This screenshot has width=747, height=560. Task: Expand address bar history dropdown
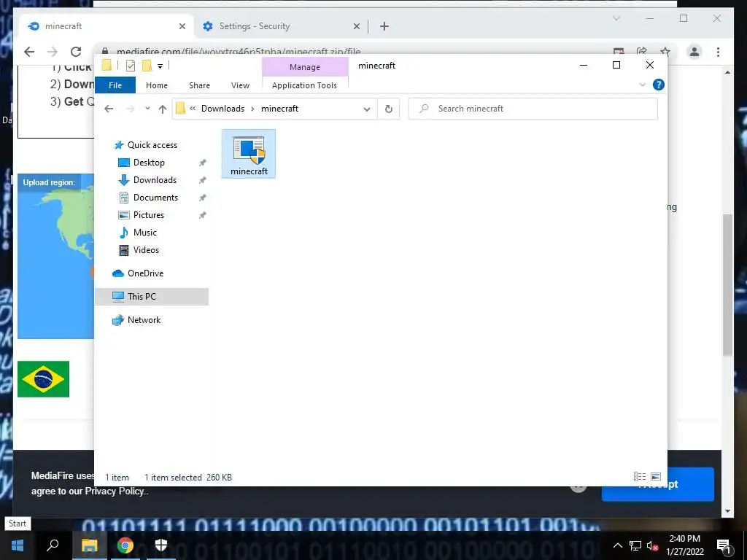tap(367, 109)
